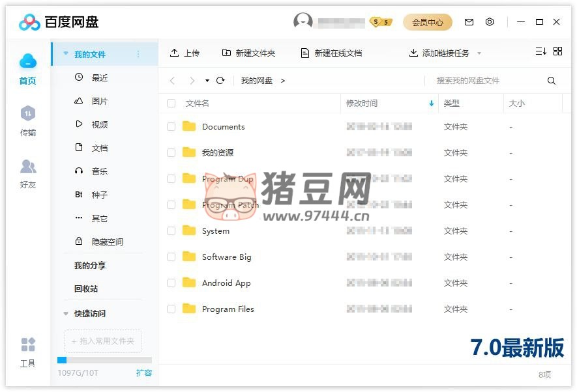Click the 搜索我的网盘文件 search field
The height and width of the screenshot is (392, 577).
click(486, 81)
